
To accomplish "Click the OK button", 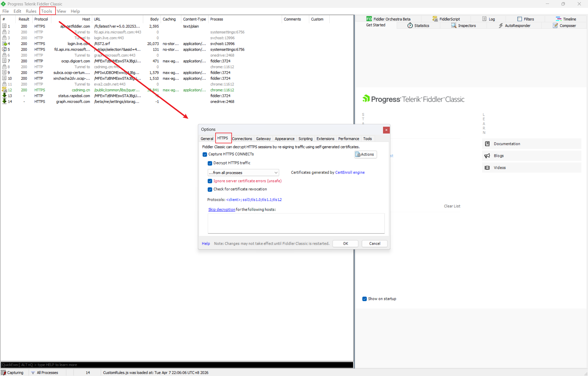I will [x=345, y=244].
